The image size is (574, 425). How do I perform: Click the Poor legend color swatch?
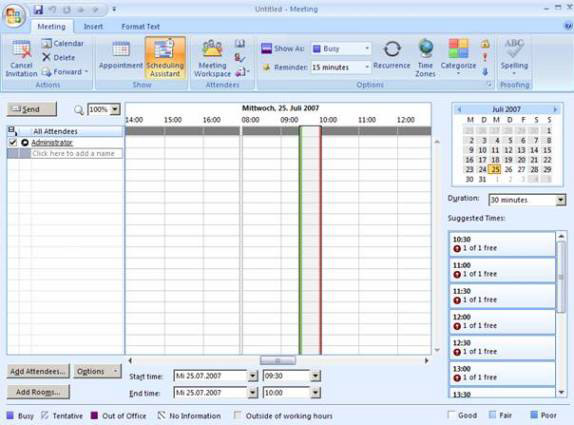pyautogui.click(x=534, y=415)
